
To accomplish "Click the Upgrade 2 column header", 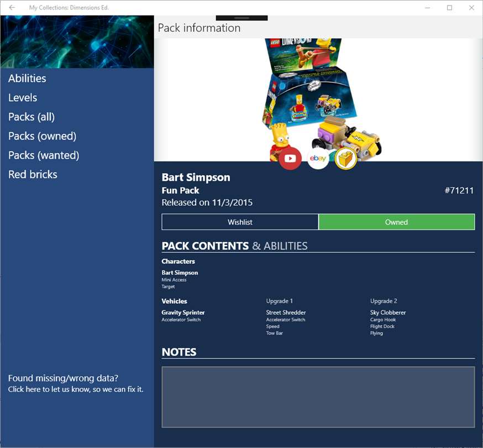I will (384, 301).
